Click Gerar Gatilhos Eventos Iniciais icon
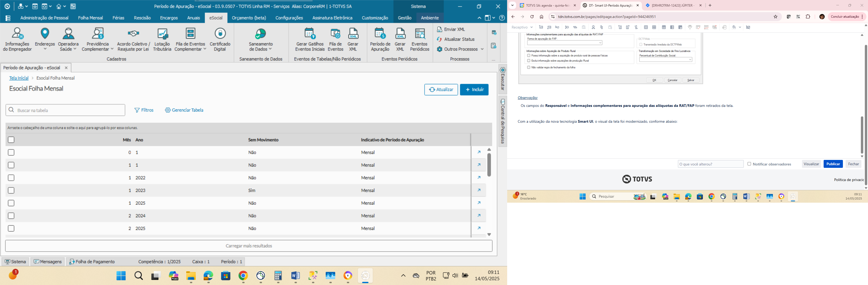Image resolution: width=868 pixels, height=285 pixels. pos(310,34)
